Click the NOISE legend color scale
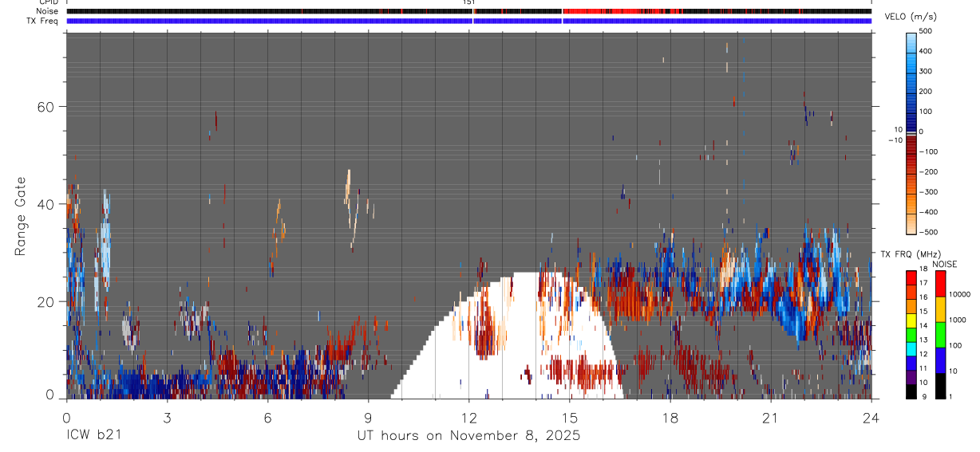This screenshot has width=980, height=452. (x=941, y=335)
